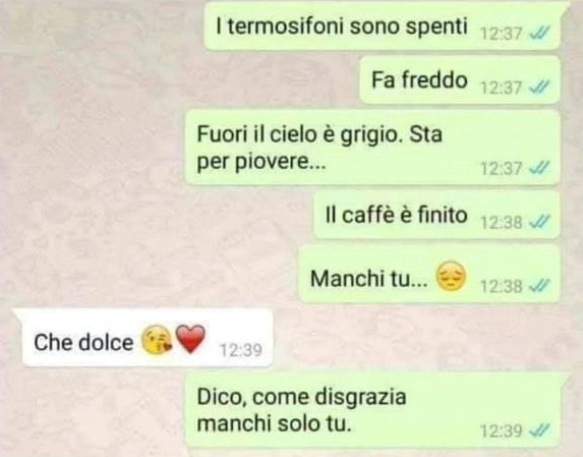Image resolution: width=583 pixels, height=457 pixels.
Task: Click read checkmarks on 'I termosifoni sono spenti'
Action: click(539, 34)
